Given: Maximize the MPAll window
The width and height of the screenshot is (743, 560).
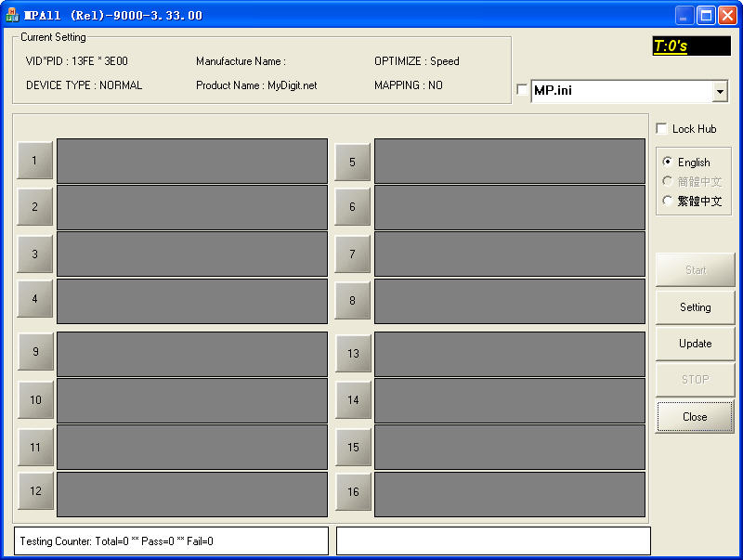Looking at the screenshot, I should [706, 15].
